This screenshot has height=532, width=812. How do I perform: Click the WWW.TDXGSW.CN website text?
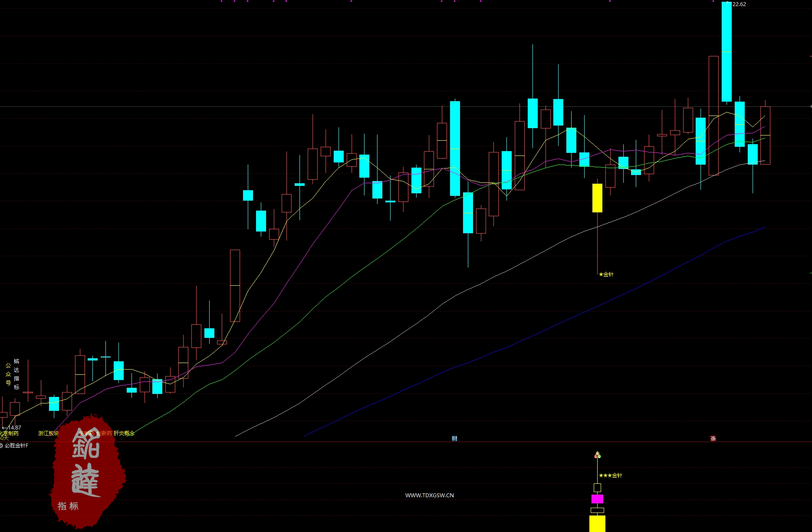pos(429,495)
